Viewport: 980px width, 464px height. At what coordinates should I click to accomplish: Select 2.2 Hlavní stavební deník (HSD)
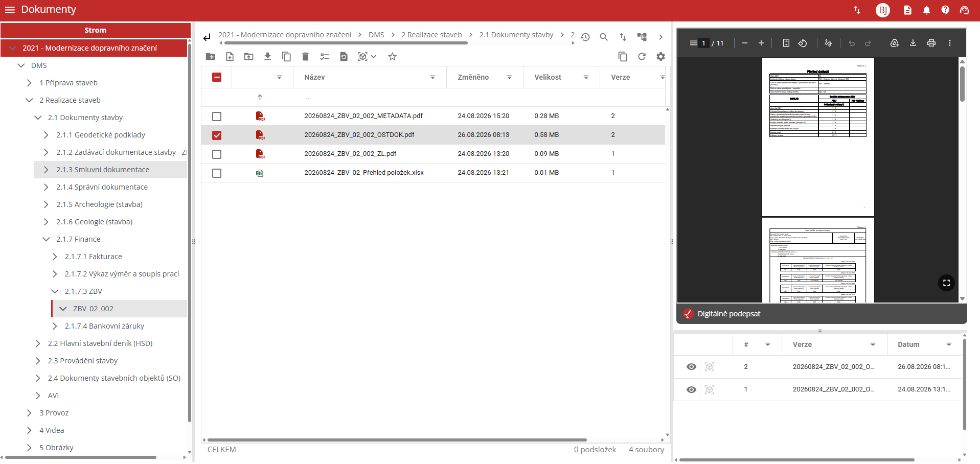point(100,343)
